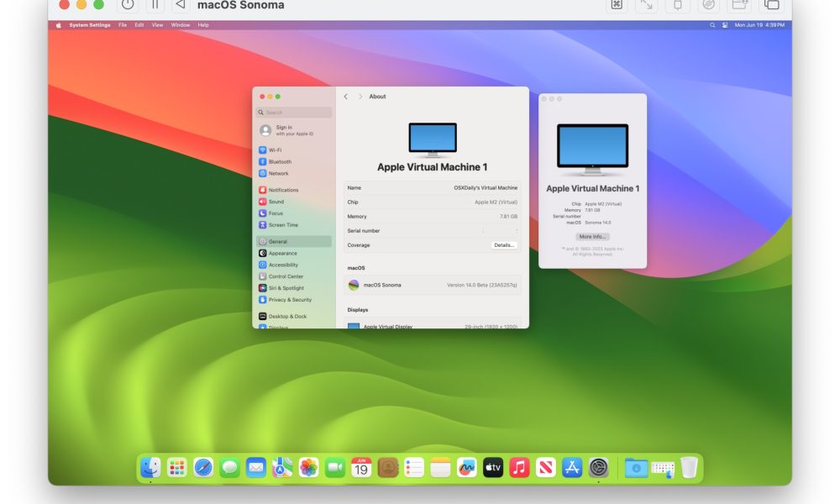Open Control Center from the menu bar
The width and height of the screenshot is (840, 504).
(725, 25)
